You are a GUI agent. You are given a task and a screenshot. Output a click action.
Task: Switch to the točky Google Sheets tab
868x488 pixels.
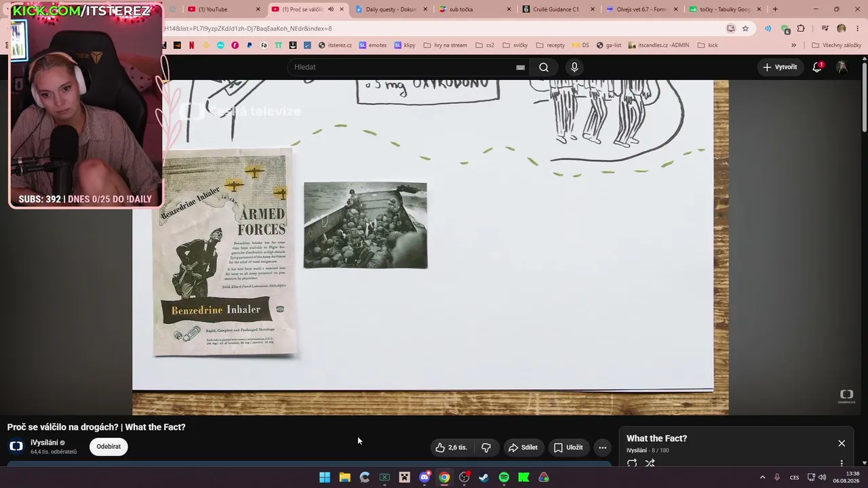726,9
